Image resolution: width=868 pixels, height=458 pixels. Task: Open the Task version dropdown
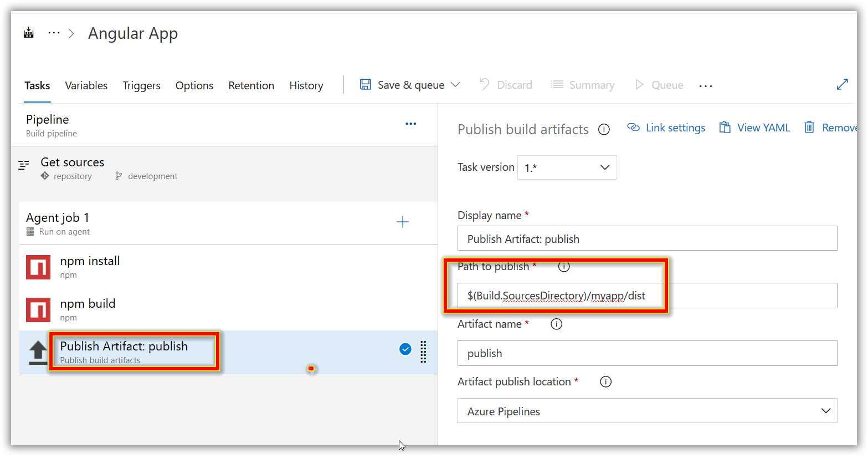(567, 167)
